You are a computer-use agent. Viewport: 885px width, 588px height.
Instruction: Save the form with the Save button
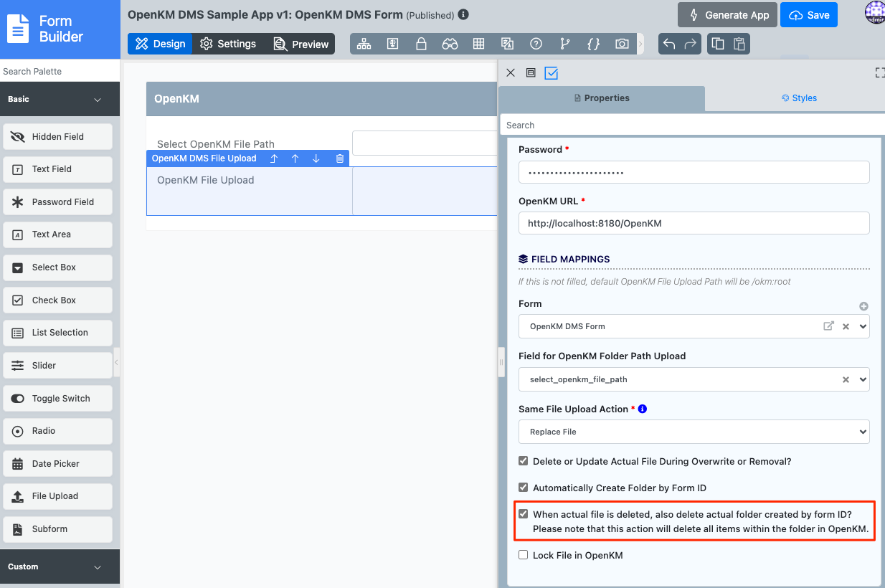coord(808,15)
